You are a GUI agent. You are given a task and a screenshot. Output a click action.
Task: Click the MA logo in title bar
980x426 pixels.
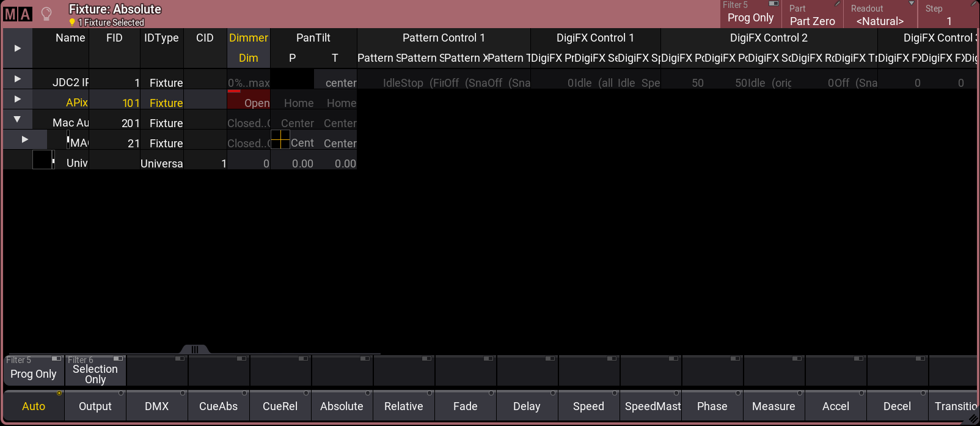click(x=17, y=14)
